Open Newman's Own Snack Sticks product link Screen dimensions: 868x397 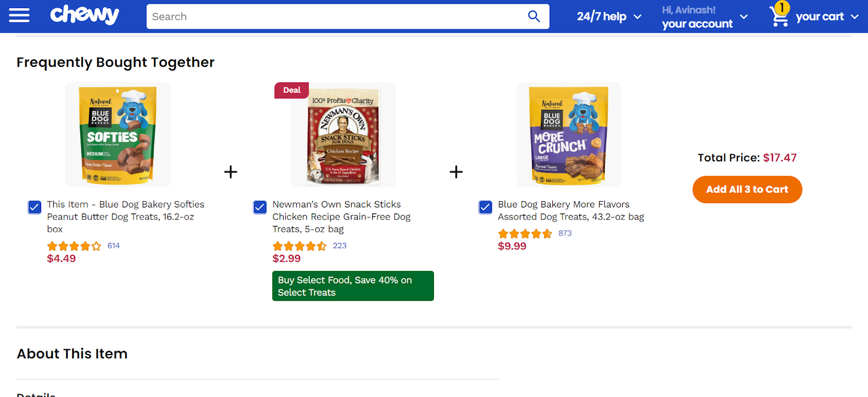pyautogui.click(x=341, y=217)
